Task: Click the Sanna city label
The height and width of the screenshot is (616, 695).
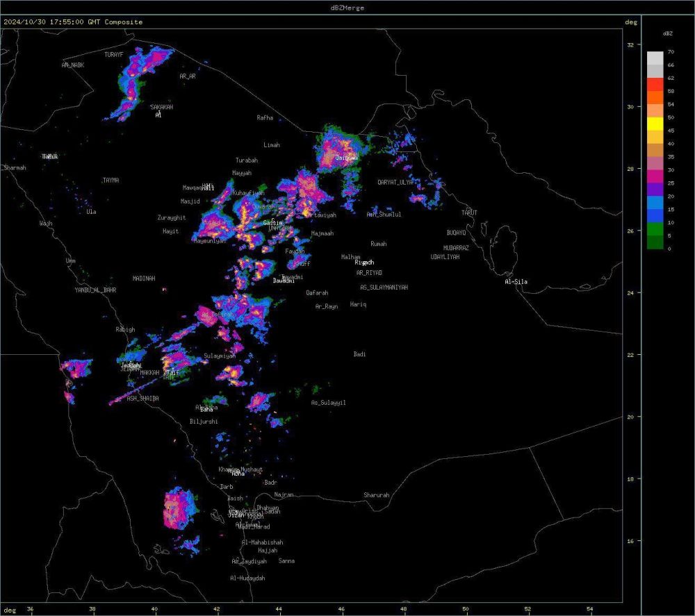Action: coord(286,561)
